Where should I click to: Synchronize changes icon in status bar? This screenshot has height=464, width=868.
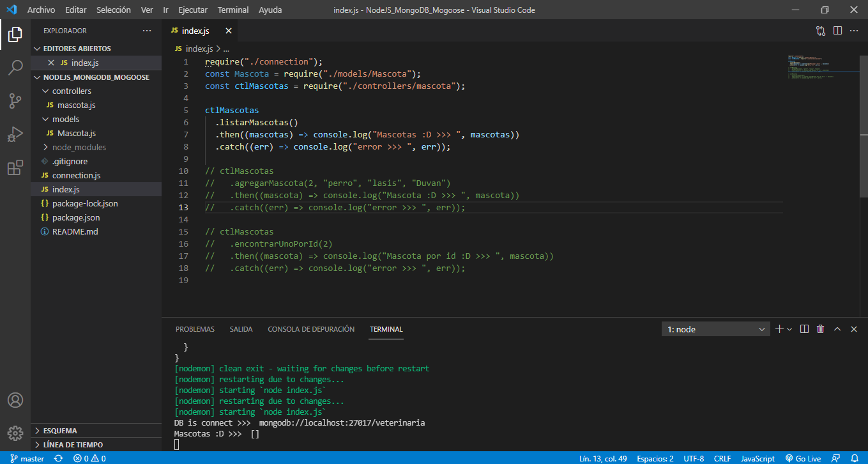58,458
